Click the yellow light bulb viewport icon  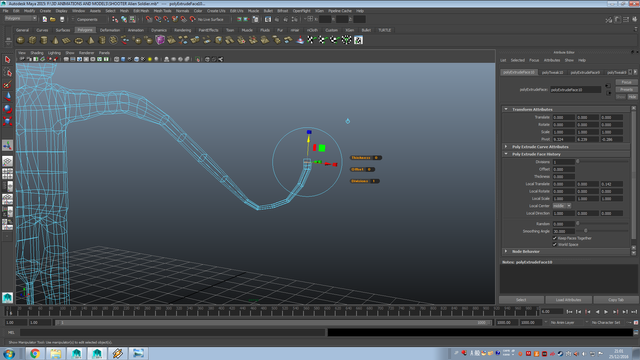(x=150, y=59)
